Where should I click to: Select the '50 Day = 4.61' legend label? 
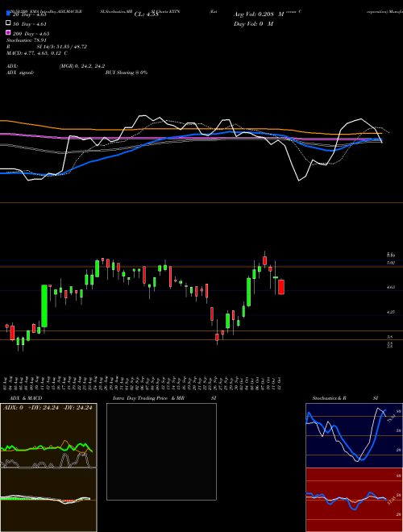click(30, 24)
